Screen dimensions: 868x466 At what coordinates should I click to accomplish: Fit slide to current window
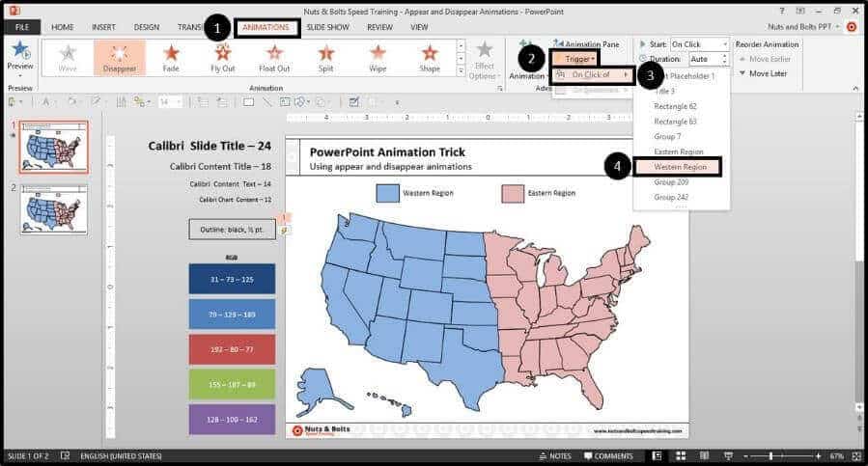(857, 455)
